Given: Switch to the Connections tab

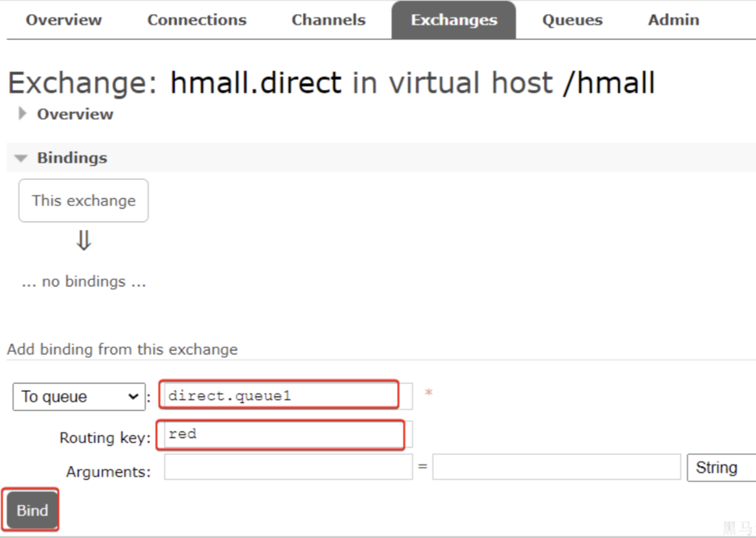Looking at the screenshot, I should pyautogui.click(x=196, y=20).
